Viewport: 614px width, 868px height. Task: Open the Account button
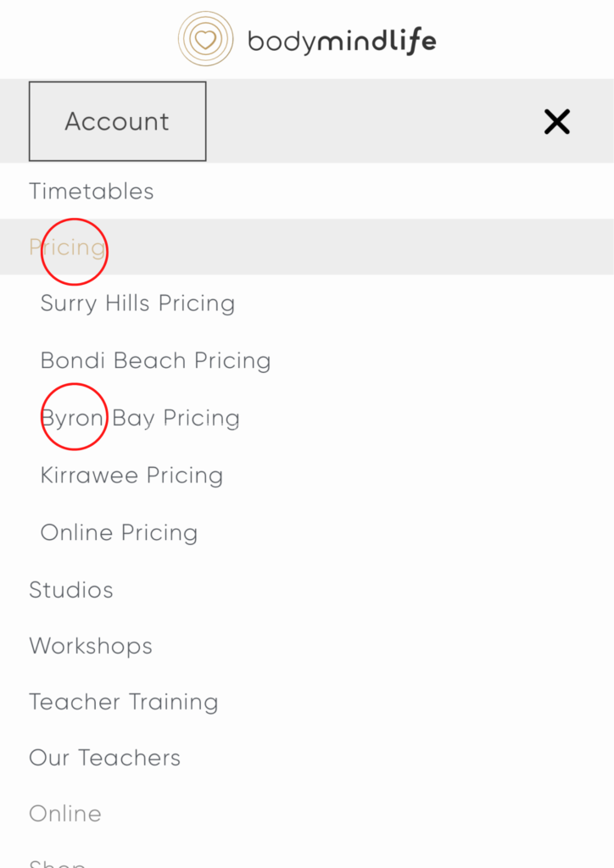(117, 121)
